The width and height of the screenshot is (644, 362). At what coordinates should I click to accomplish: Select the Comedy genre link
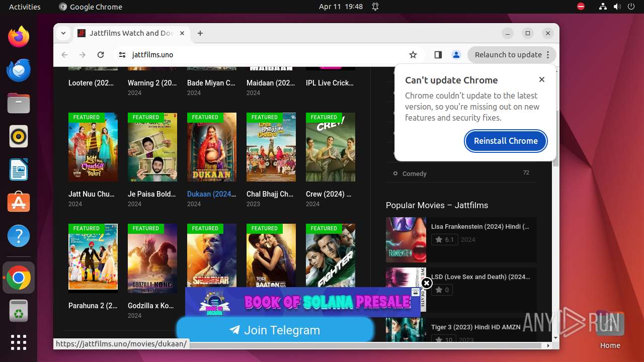point(415,173)
